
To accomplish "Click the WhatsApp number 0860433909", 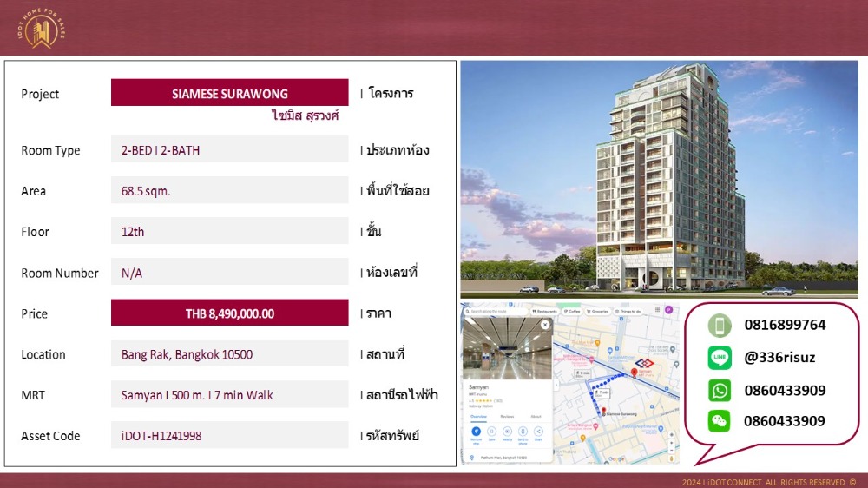I will (785, 391).
